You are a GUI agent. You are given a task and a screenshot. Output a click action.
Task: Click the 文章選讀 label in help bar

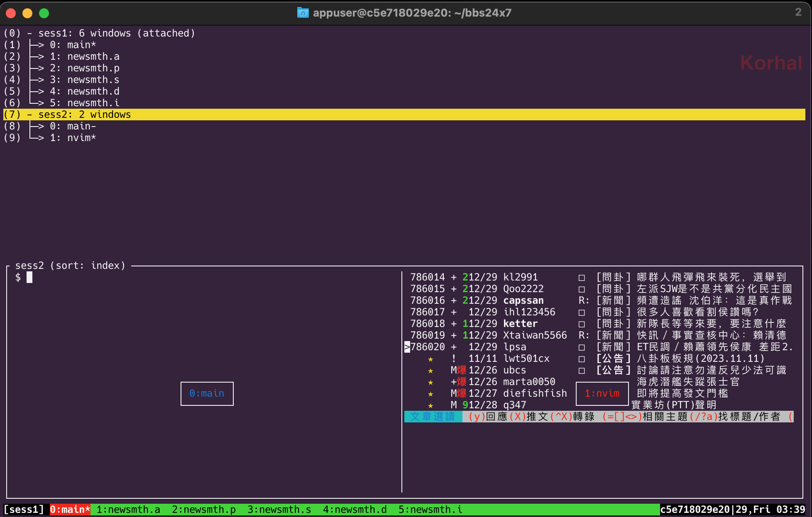click(x=433, y=417)
